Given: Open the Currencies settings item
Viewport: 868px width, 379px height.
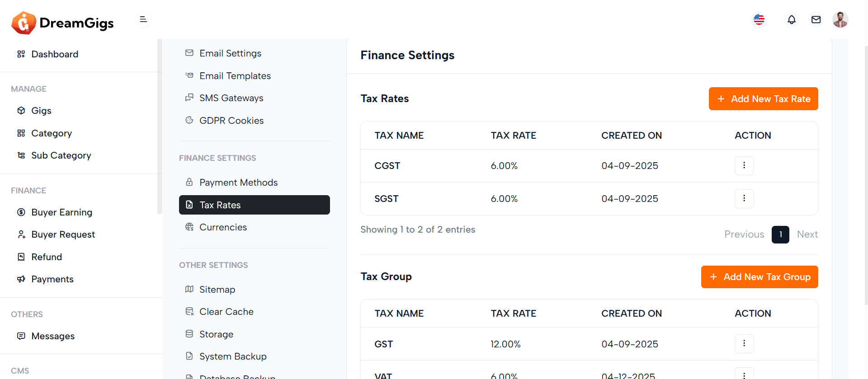Looking at the screenshot, I should pyautogui.click(x=223, y=227).
